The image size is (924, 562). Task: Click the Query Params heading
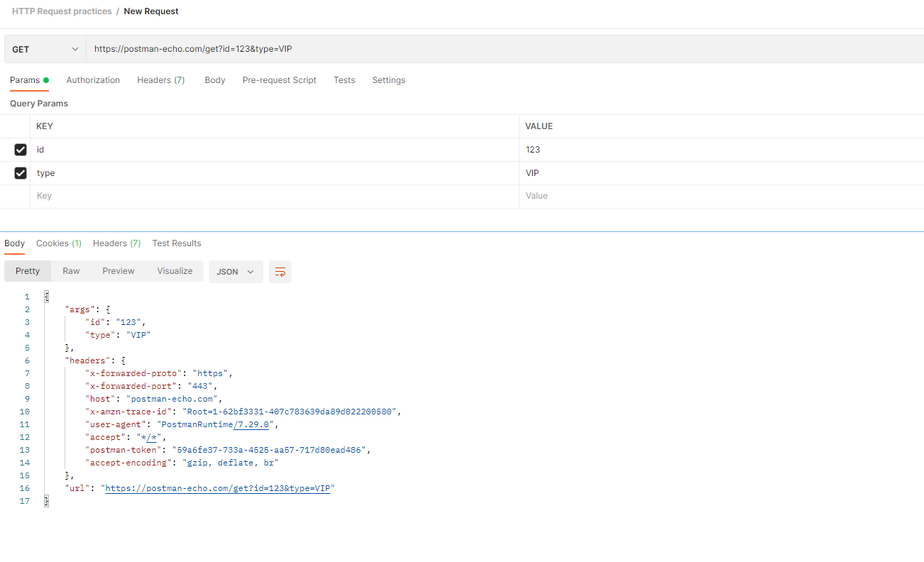coord(39,104)
